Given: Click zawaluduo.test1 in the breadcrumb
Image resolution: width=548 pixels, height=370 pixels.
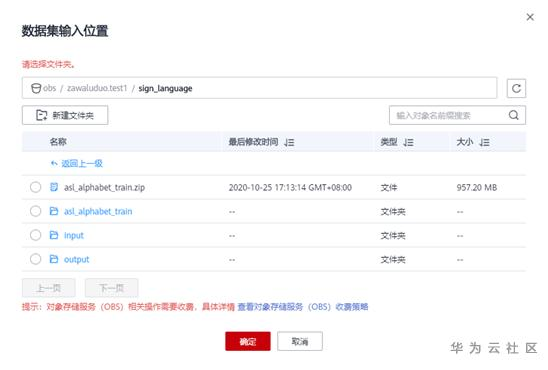Looking at the screenshot, I should (97, 88).
